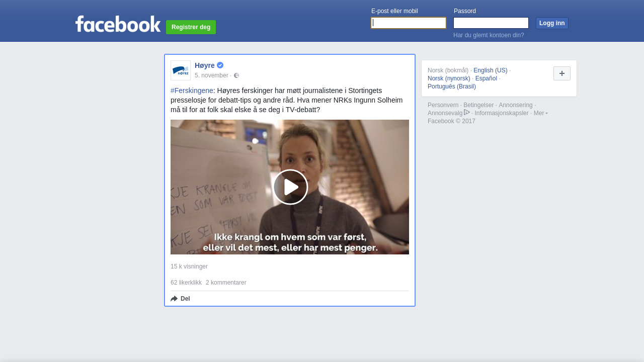Play the video in the post

(290, 187)
